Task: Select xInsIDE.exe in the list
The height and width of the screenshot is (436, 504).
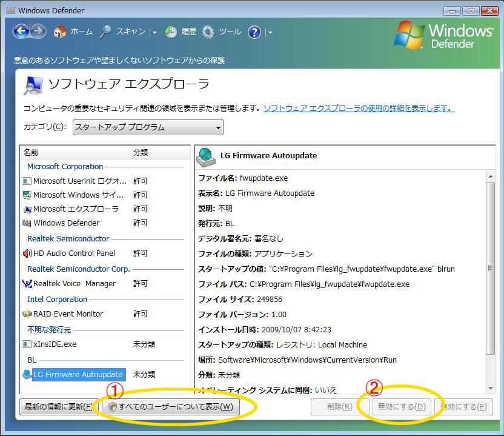Action: (55, 344)
